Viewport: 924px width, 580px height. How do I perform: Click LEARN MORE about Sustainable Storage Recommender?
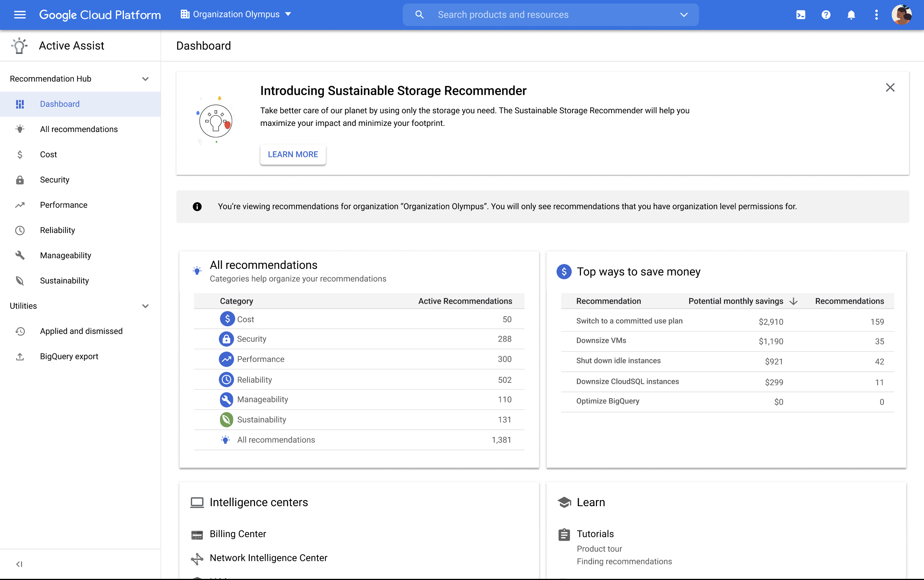point(293,154)
